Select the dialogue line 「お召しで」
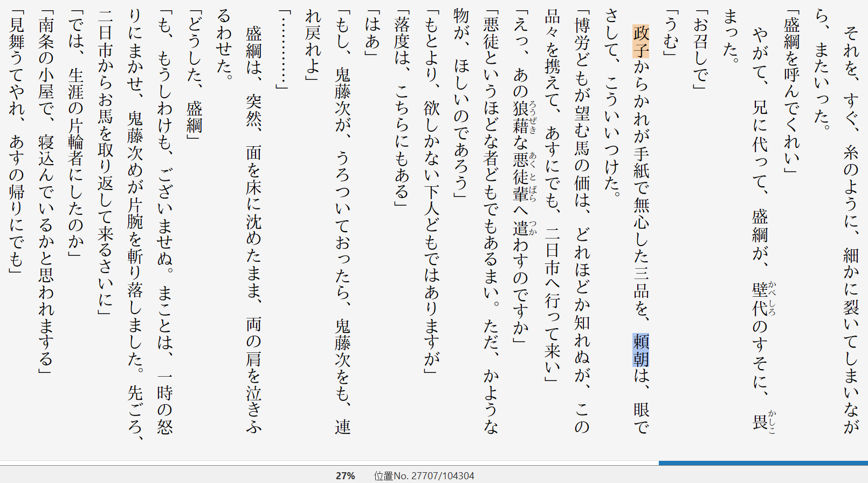 pos(700,53)
